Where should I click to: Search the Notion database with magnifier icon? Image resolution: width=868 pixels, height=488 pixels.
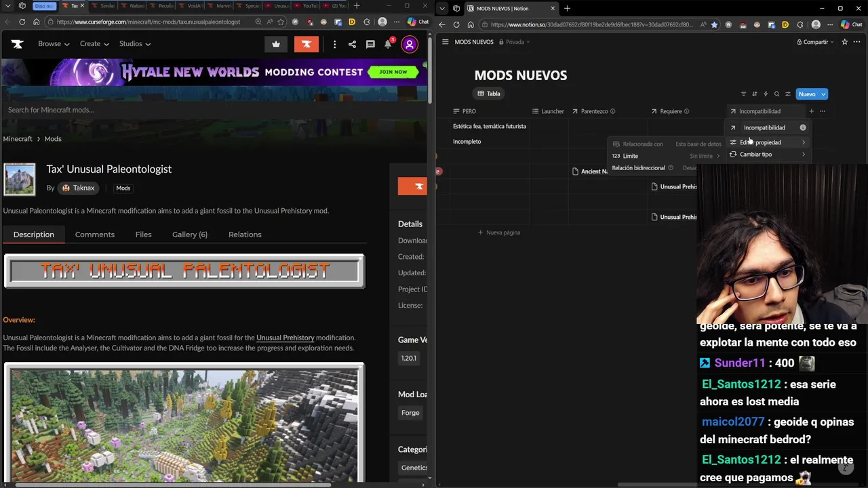tap(776, 94)
